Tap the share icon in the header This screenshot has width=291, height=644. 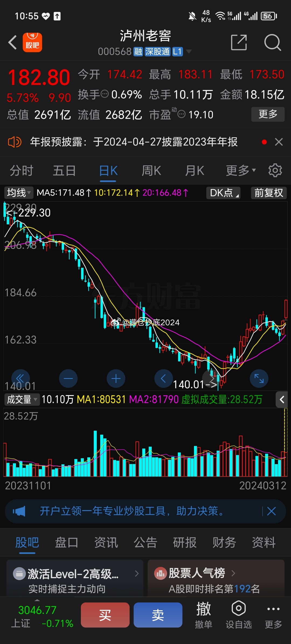pyautogui.click(x=239, y=42)
